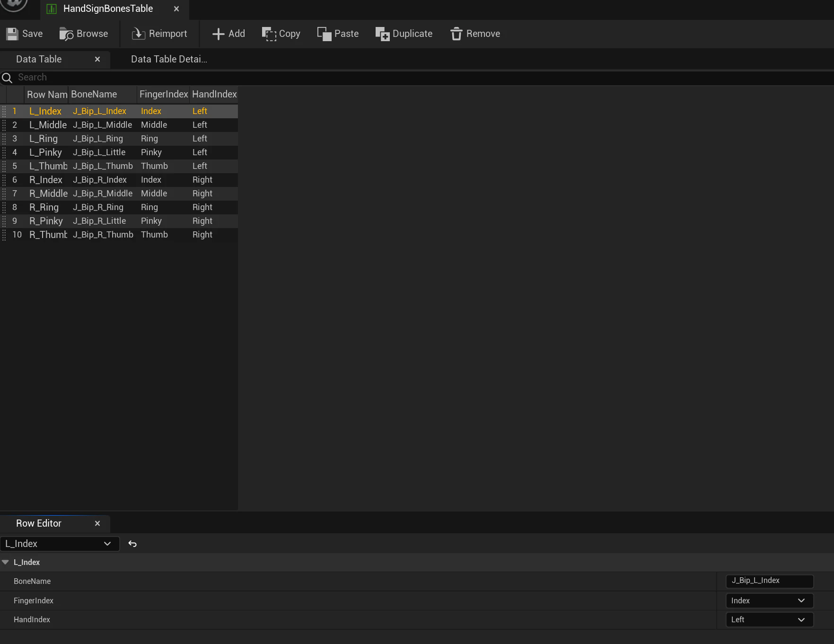The height and width of the screenshot is (644, 834).
Task: Select row with J_Bip_L_Thumb bone
Action: coord(119,166)
